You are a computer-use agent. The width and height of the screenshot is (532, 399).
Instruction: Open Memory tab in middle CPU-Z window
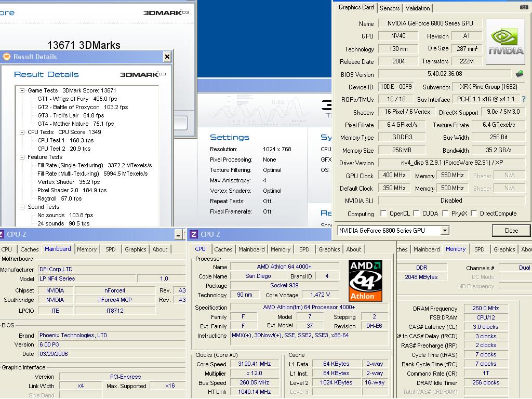(x=281, y=249)
